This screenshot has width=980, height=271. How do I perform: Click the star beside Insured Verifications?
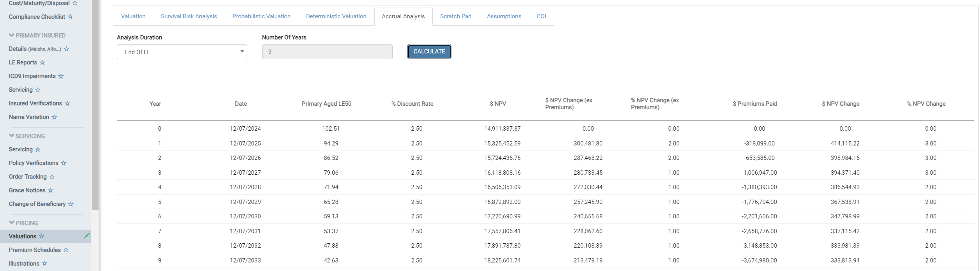point(67,103)
